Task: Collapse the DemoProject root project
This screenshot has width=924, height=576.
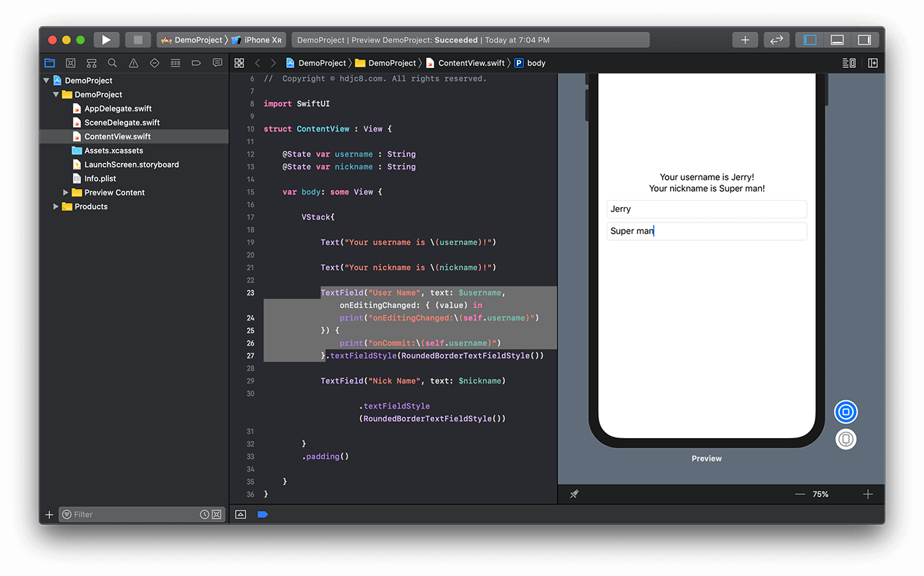Action: tap(47, 80)
